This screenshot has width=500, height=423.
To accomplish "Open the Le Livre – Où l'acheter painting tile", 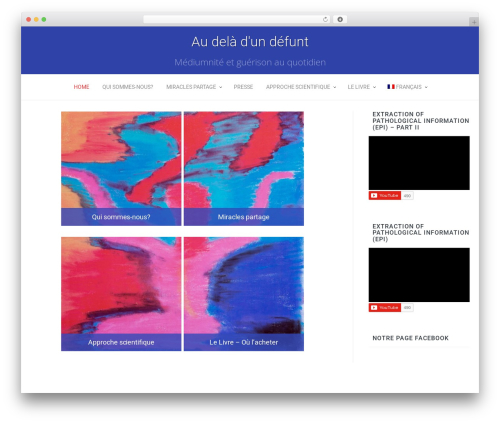I will (244, 294).
